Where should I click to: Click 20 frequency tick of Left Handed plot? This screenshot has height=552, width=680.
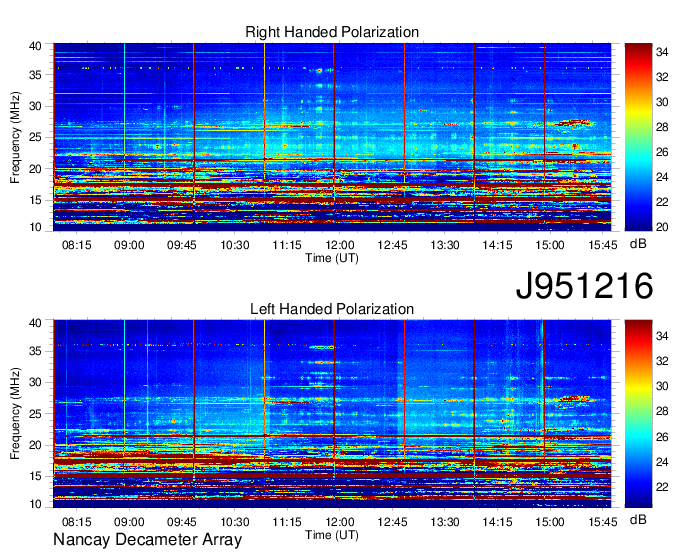35,445
